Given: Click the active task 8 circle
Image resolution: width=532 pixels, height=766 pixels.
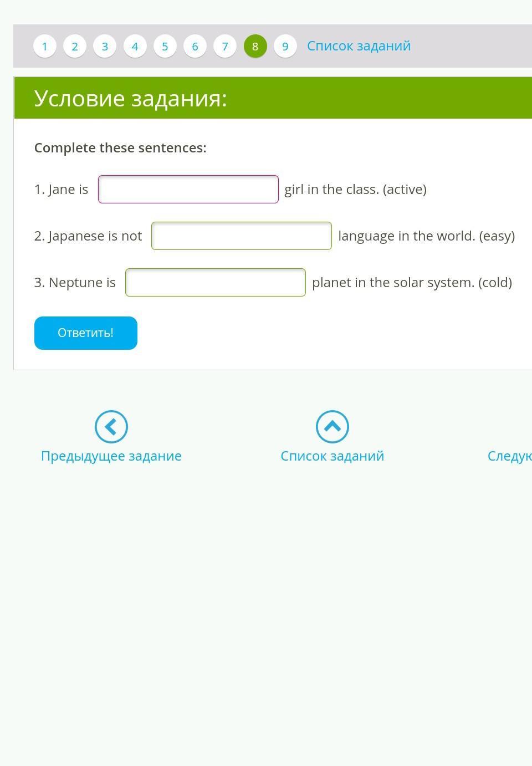Looking at the screenshot, I should [255, 46].
